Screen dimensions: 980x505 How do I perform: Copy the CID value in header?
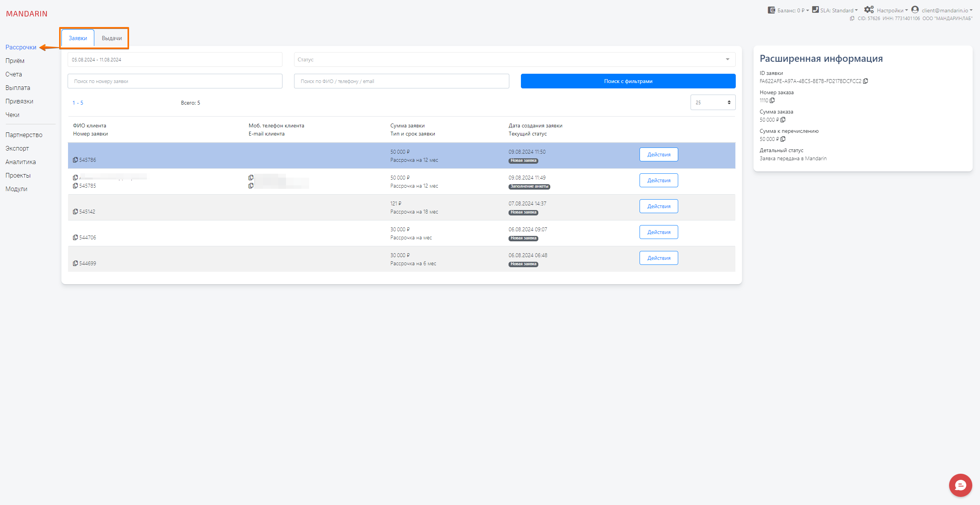pyautogui.click(x=852, y=19)
